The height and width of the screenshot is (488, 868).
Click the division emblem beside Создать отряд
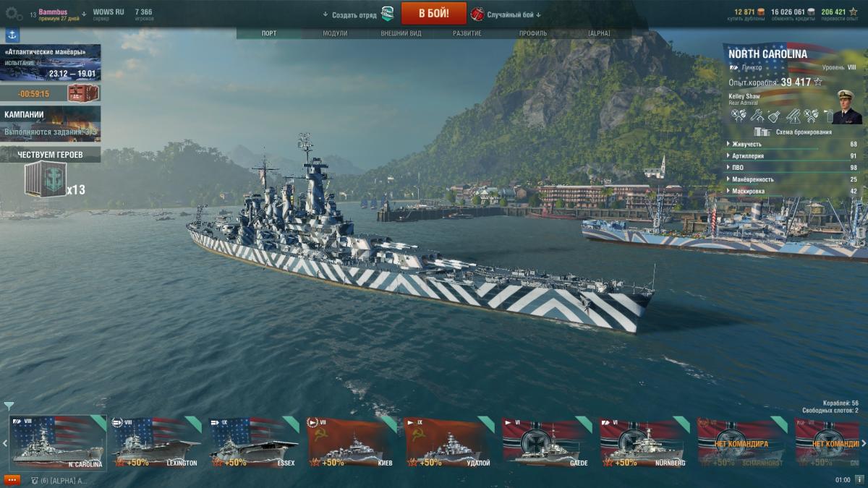pos(388,14)
